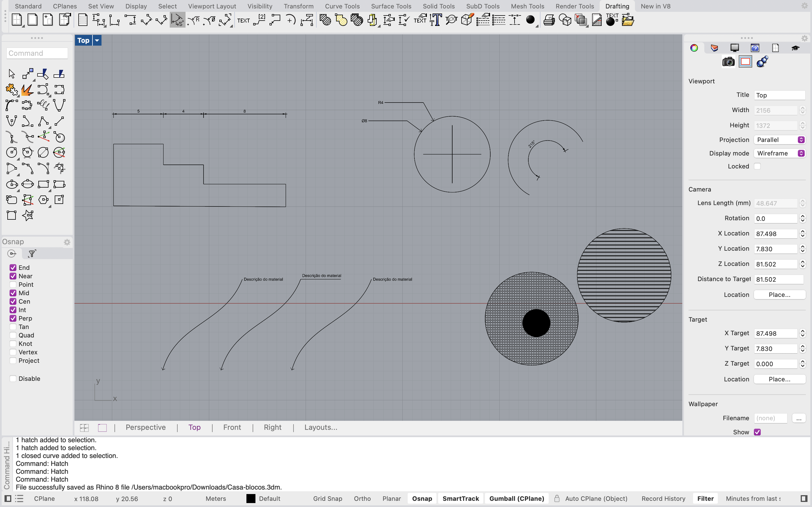Open the Hatch tool on the toolbar
Viewport: 812px width, 507px height.
tap(325, 20)
